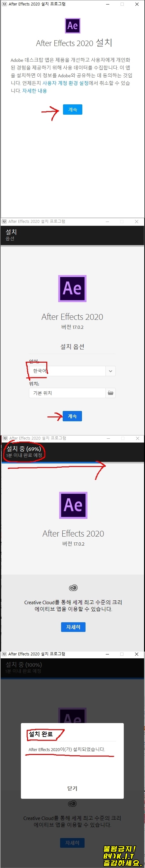Click the dimmed 자세히 button behind the completion dialog
This screenshot has width=145, height=868.
click(x=72, y=843)
